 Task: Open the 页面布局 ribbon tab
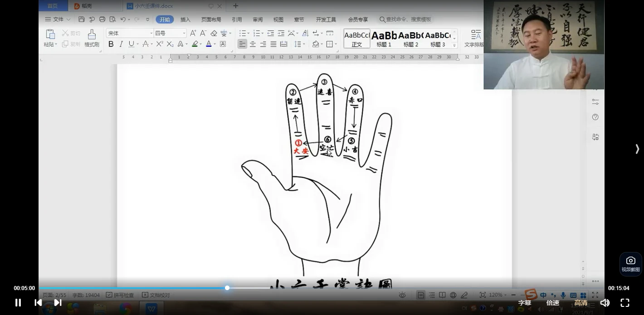[x=211, y=19]
